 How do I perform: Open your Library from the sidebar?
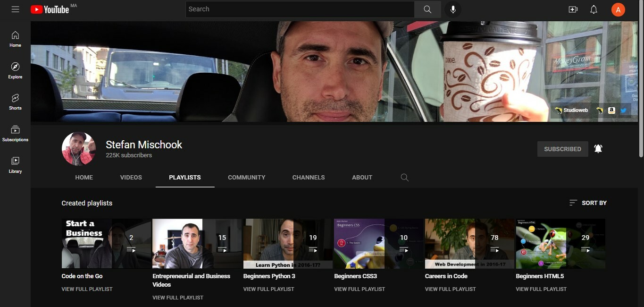(15, 164)
